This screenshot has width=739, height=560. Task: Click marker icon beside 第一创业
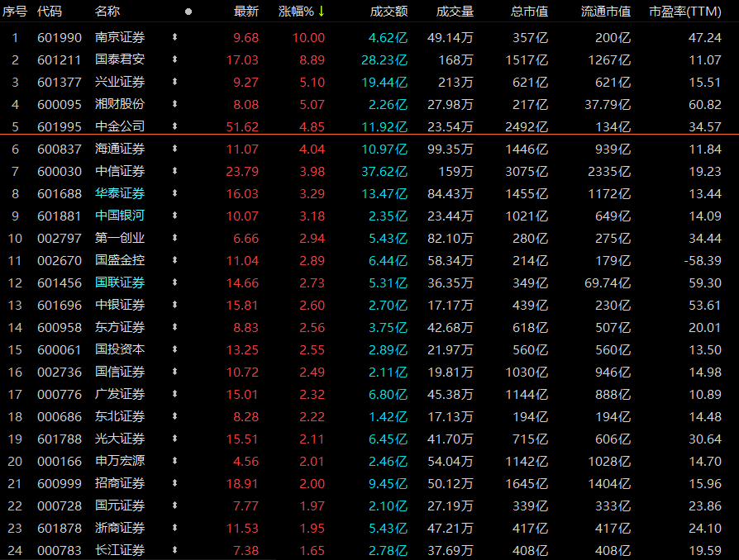click(x=175, y=238)
